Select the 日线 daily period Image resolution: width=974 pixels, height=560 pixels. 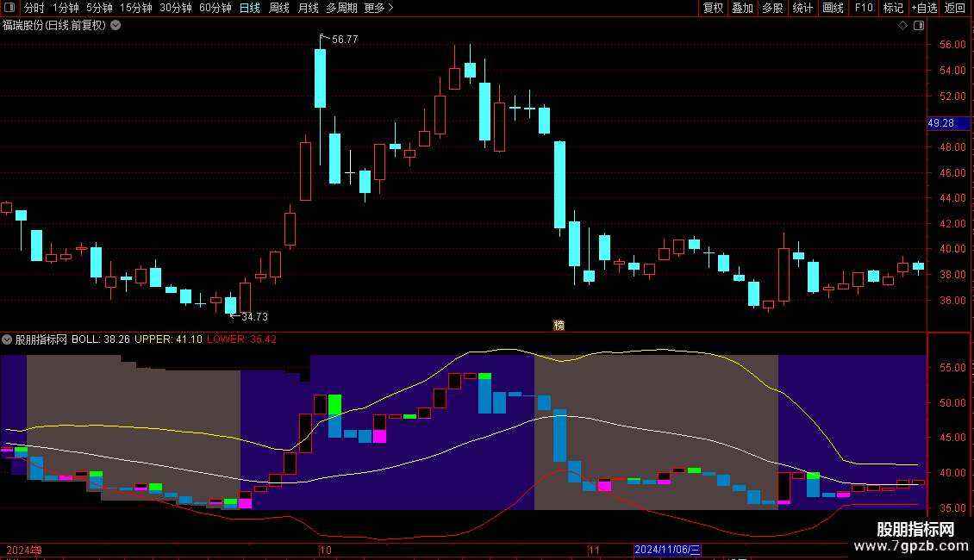[x=250, y=8]
